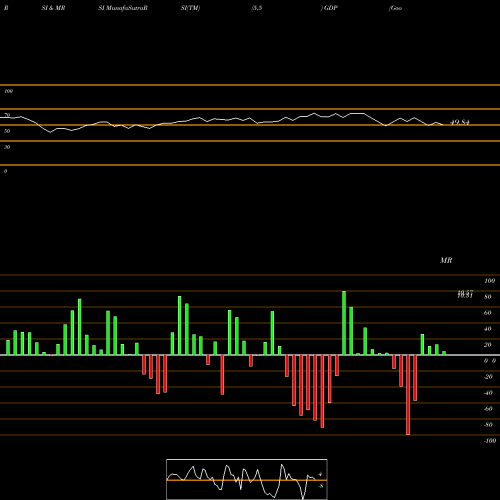Click the ') GDP' symbol label
The width and height of the screenshot is (500, 500).
click(x=329, y=8)
